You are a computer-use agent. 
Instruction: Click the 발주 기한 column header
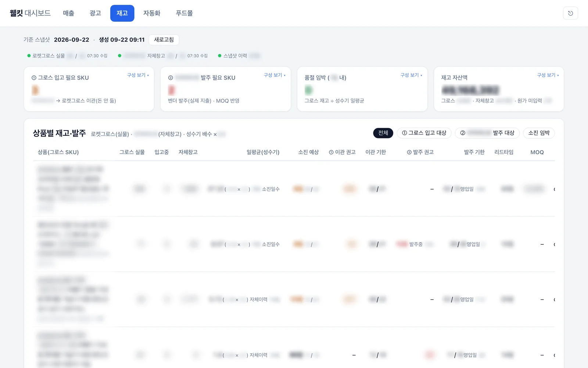(474, 152)
